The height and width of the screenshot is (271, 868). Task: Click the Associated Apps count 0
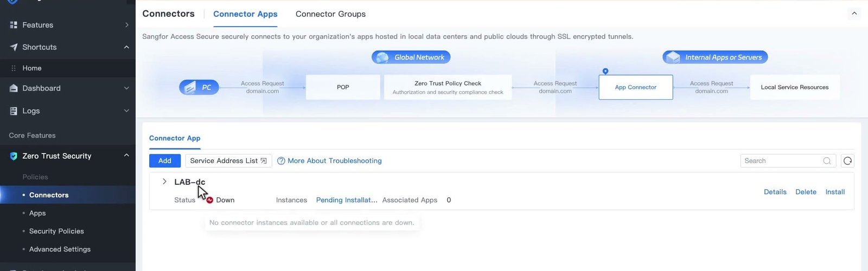coord(449,200)
